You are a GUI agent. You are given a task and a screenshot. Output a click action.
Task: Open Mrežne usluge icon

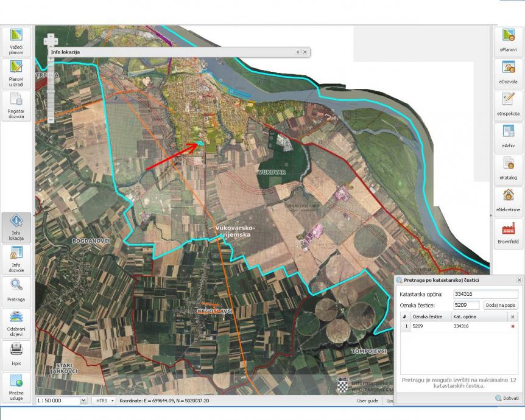(x=16, y=388)
